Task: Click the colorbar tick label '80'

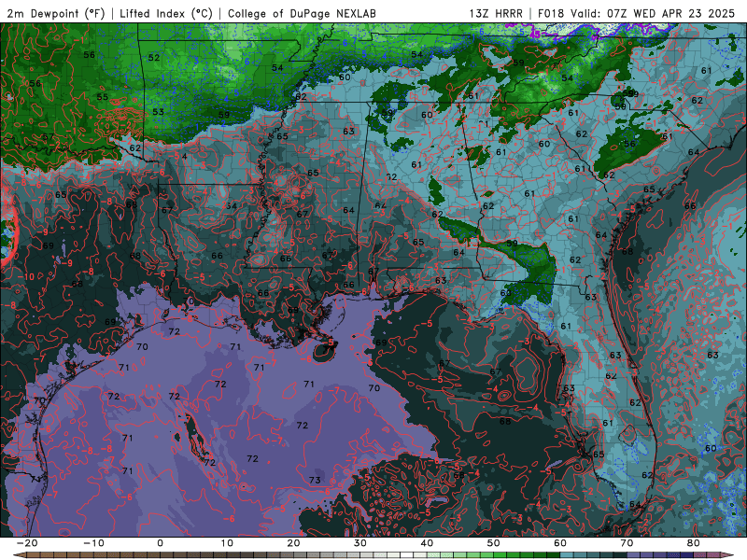Action: click(694, 543)
